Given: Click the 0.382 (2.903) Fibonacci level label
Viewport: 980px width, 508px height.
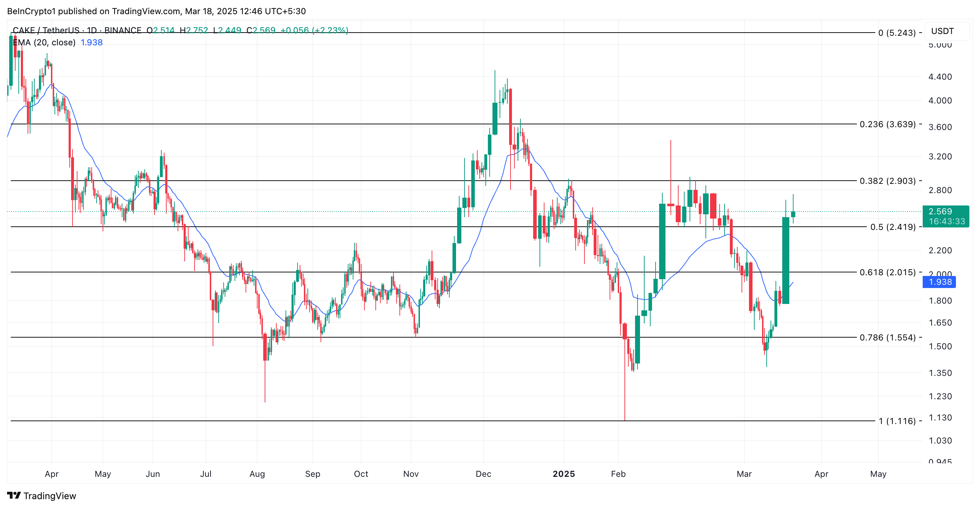Looking at the screenshot, I should [887, 181].
